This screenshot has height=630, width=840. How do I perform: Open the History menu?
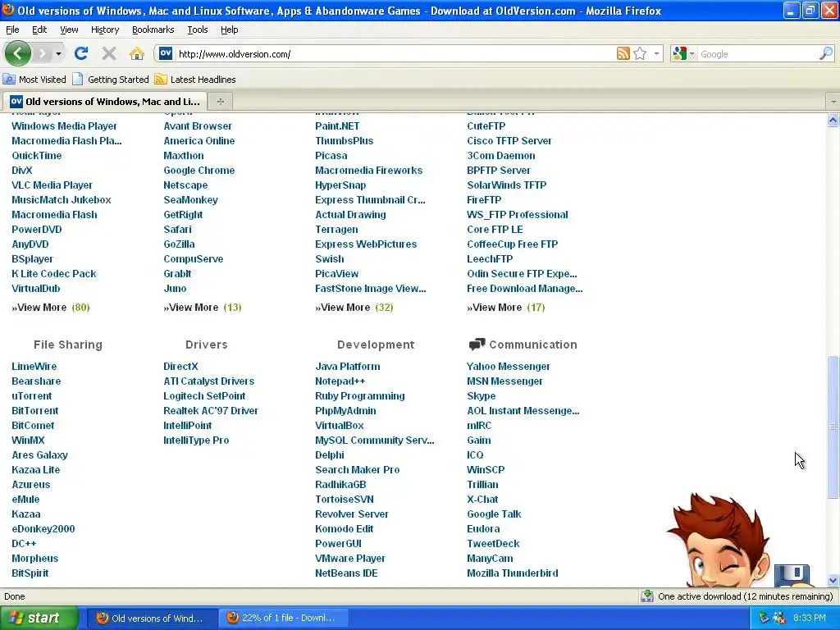(105, 30)
